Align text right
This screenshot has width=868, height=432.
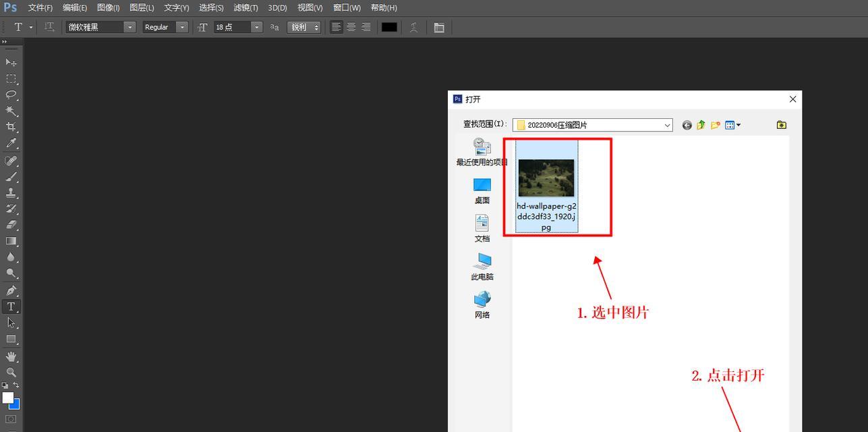[366, 27]
